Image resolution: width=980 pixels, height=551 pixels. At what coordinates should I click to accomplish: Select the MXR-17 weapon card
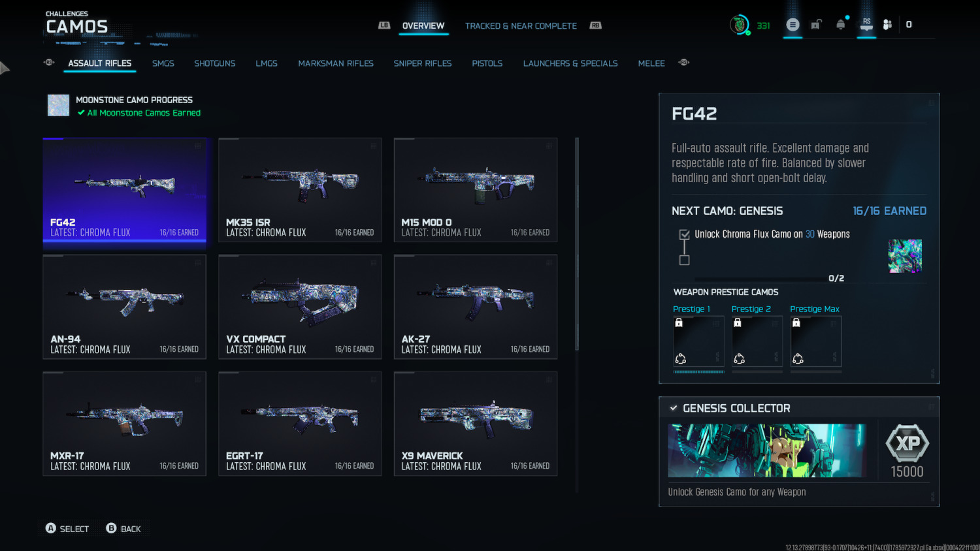(125, 424)
